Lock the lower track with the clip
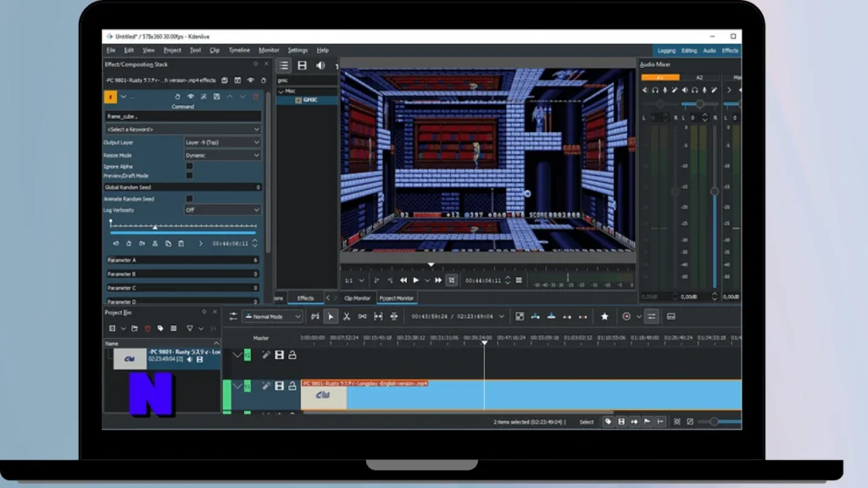The image size is (868, 488). click(x=292, y=385)
